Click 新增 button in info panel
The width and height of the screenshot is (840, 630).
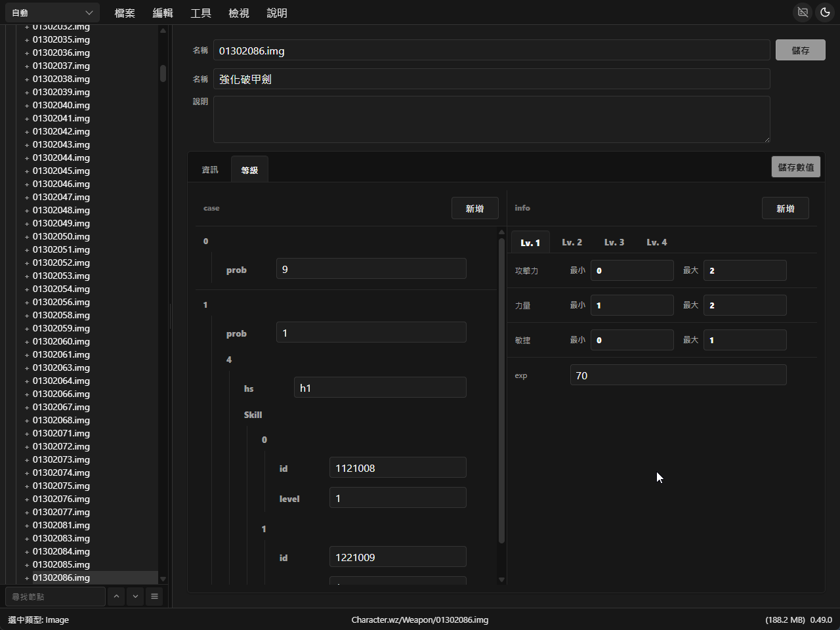pos(786,208)
